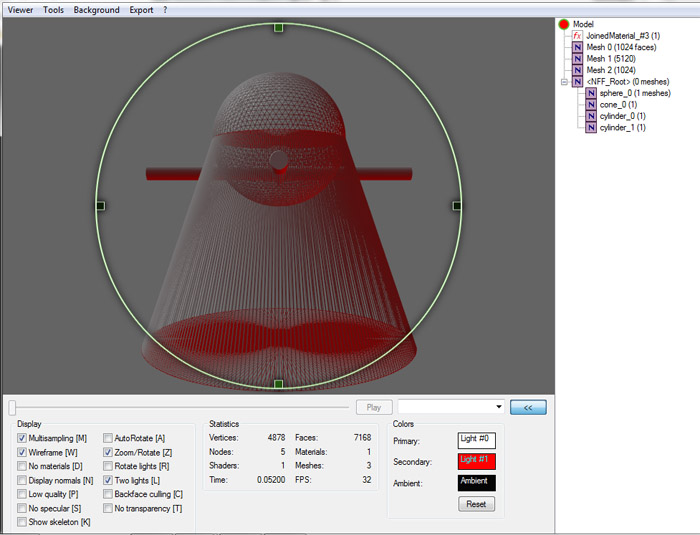The width and height of the screenshot is (700, 535).
Task: Click the N icon beside <NFF_Root>
Action: click(x=577, y=82)
